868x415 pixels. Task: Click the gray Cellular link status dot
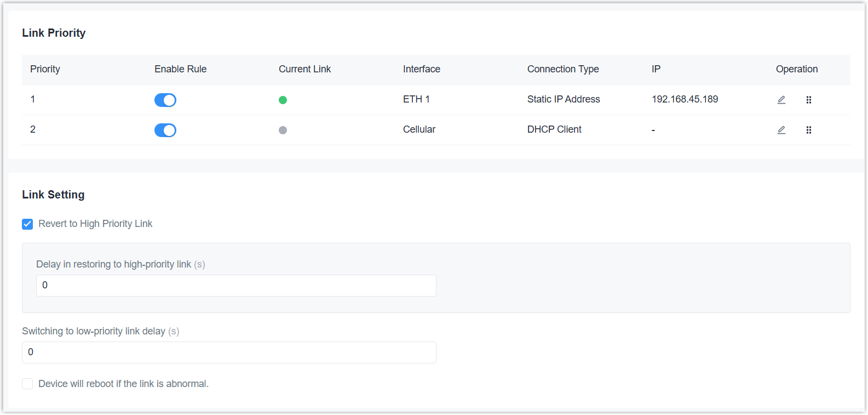(283, 130)
